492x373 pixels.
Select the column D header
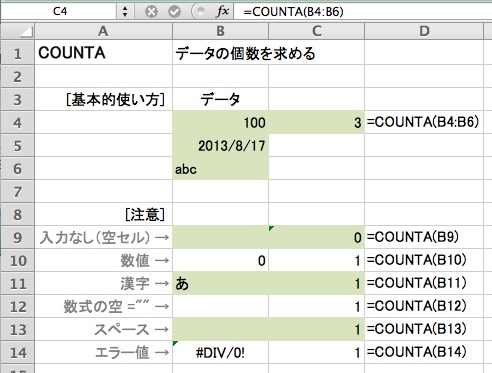pyautogui.click(x=424, y=31)
